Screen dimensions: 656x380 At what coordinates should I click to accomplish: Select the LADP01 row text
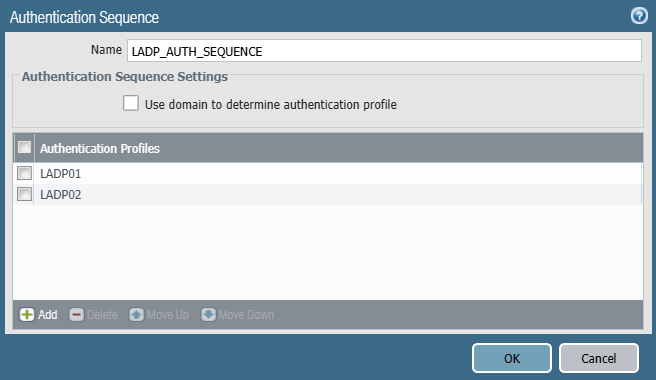click(x=61, y=174)
